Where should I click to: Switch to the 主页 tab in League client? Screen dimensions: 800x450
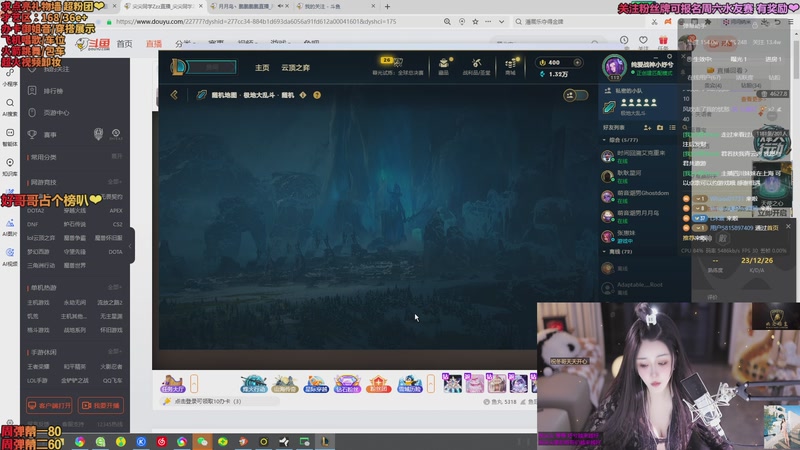click(x=262, y=67)
